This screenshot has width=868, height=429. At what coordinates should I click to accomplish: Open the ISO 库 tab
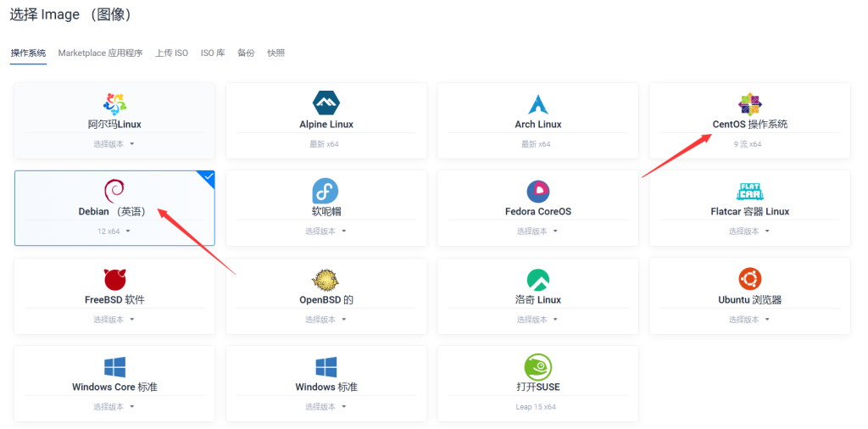213,53
